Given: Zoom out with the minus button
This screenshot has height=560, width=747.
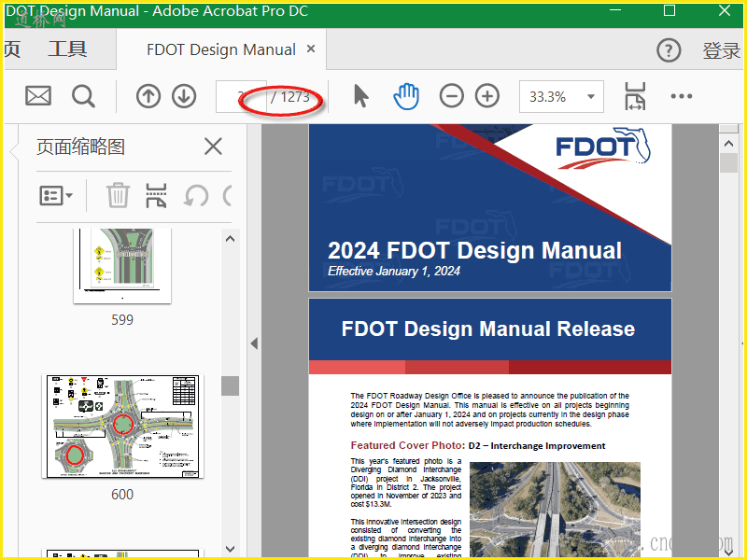Looking at the screenshot, I should pyautogui.click(x=451, y=96).
